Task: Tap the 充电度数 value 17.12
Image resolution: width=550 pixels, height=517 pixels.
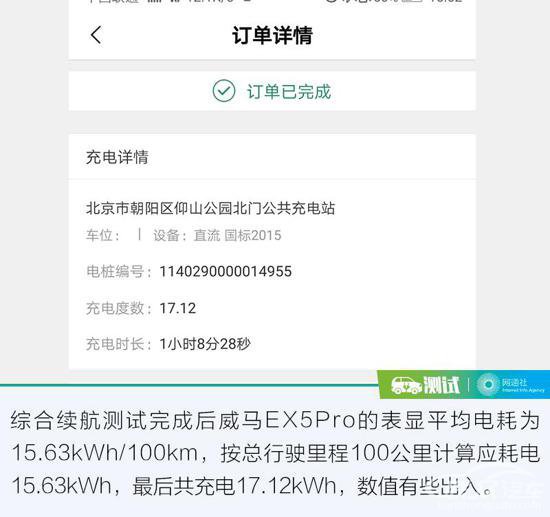Action: point(177,308)
